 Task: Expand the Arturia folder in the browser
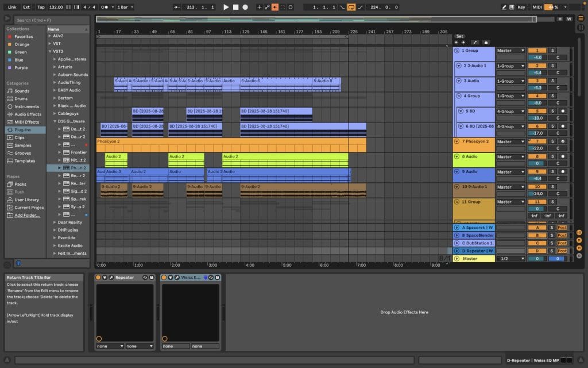[x=55, y=67]
